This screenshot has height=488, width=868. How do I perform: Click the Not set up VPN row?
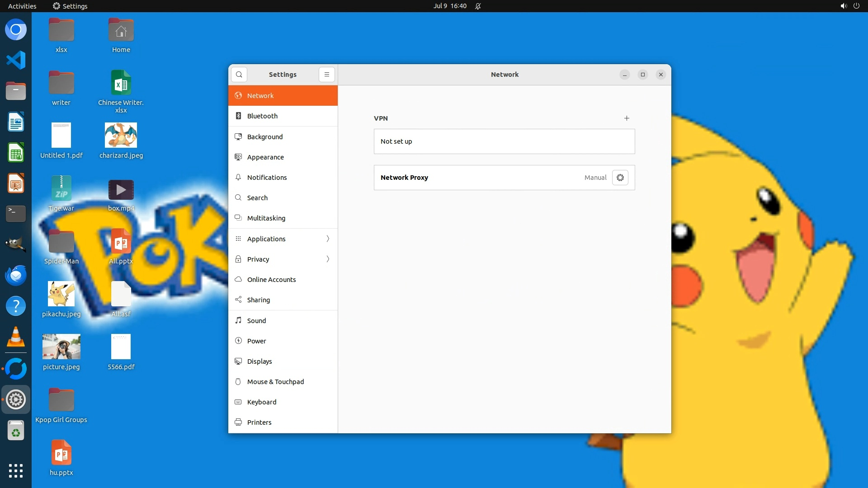point(504,141)
